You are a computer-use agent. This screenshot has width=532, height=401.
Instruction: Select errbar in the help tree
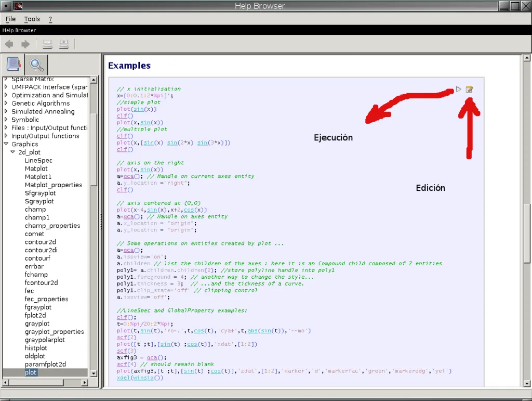coord(34,266)
